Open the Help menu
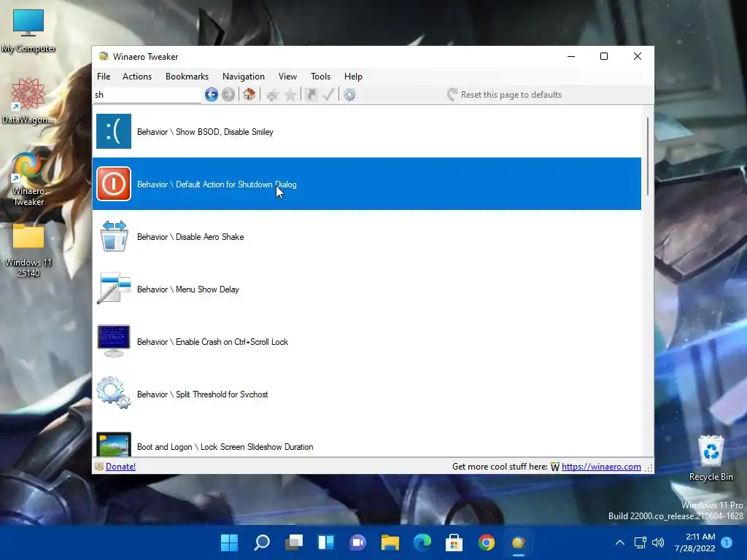The image size is (747, 560). click(x=353, y=76)
